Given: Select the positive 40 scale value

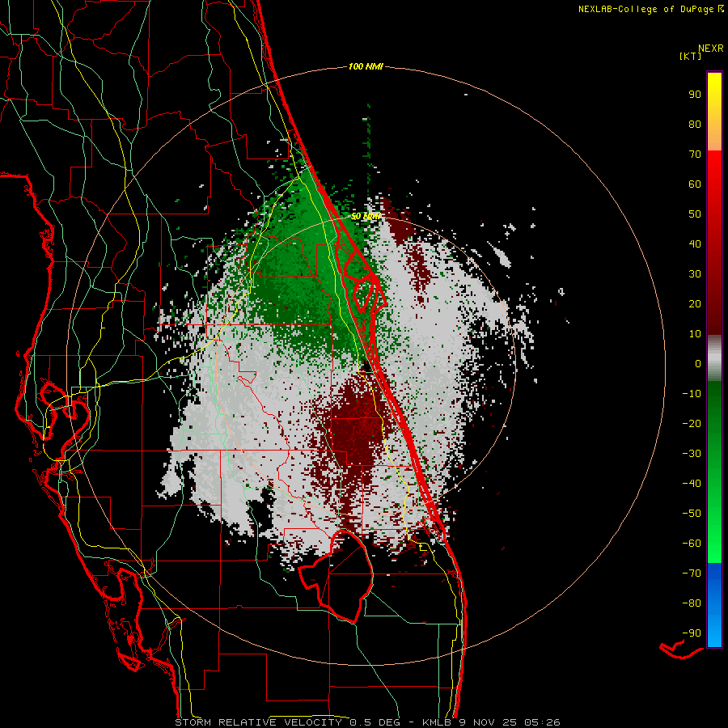Looking at the screenshot, I should (695, 243).
